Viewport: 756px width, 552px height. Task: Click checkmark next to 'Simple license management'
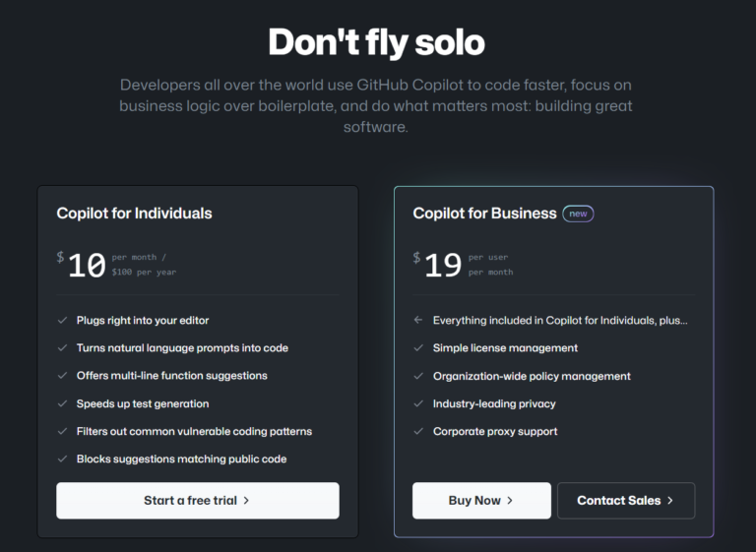(418, 347)
